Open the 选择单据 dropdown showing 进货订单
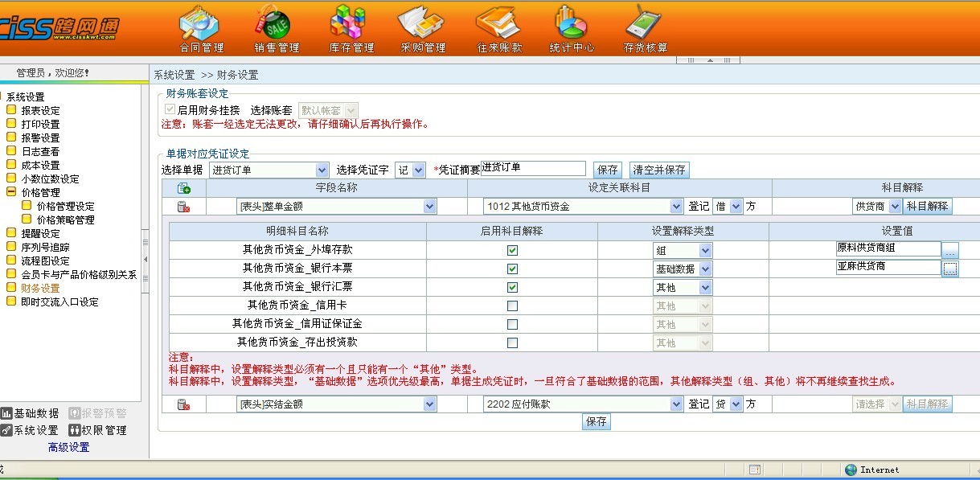Image resolution: width=980 pixels, height=480 pixels. coord(269,170)
